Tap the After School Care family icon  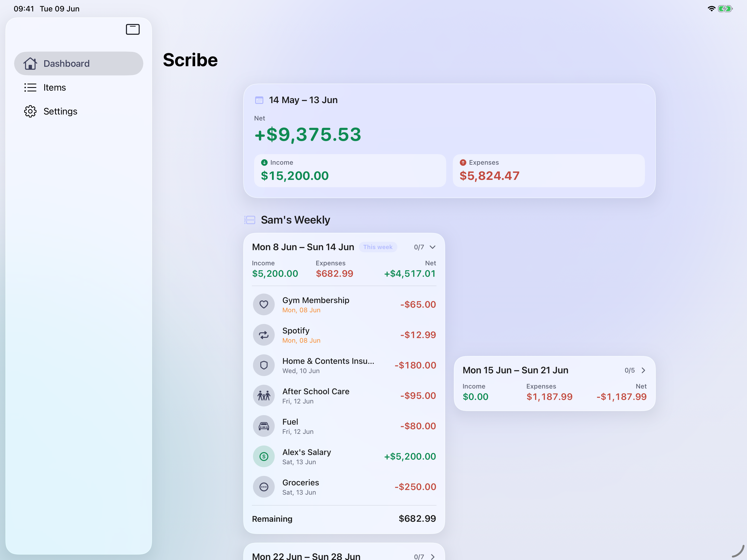pyautogui.click(x=264, y=396)
